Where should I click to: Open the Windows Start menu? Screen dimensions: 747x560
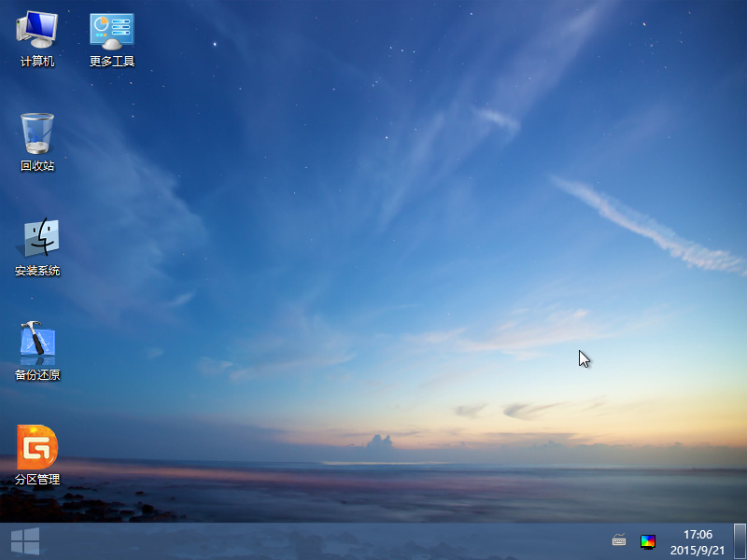coord(24,541)
